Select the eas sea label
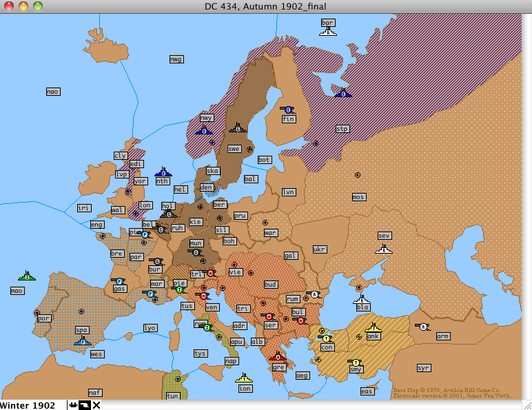The height and width of the screenshot is (410, 532). [x=367, y=391]
